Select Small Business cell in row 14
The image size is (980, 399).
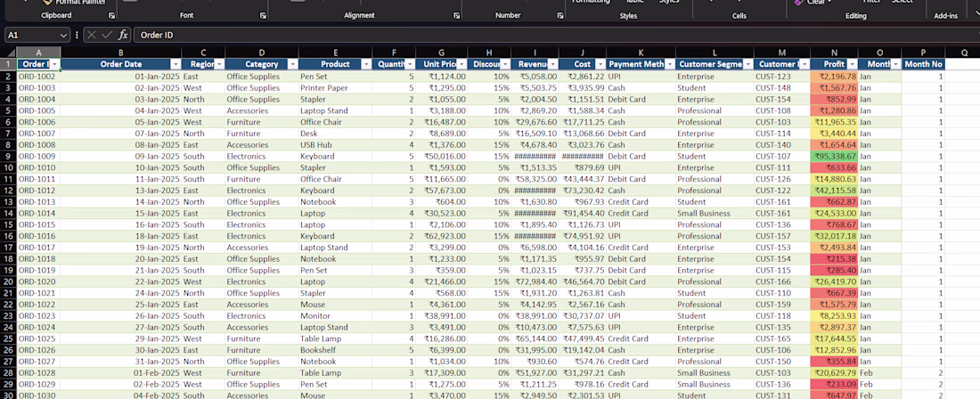pyautogui.click(x=715, y=214)
